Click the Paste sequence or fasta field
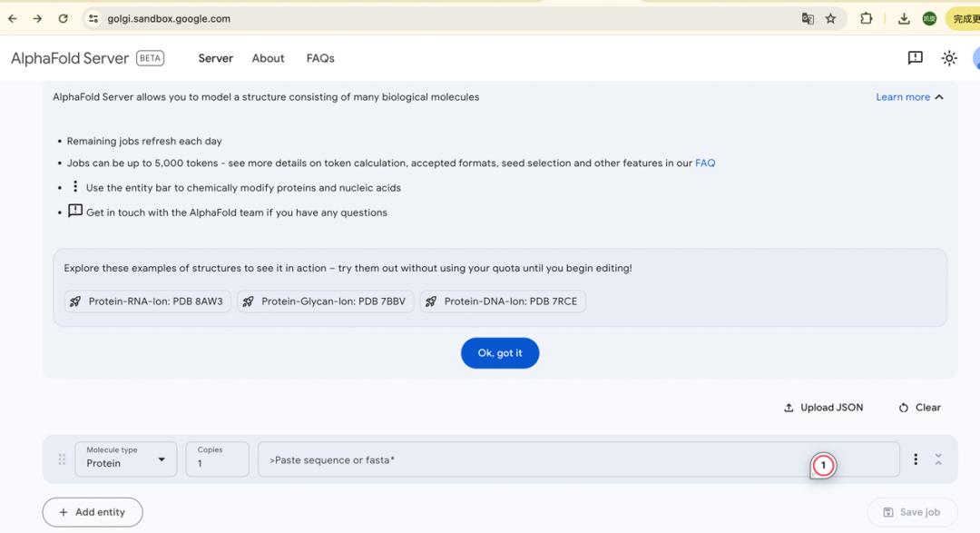Viewport: 980px width, 533px height. (x=535, y=459)
